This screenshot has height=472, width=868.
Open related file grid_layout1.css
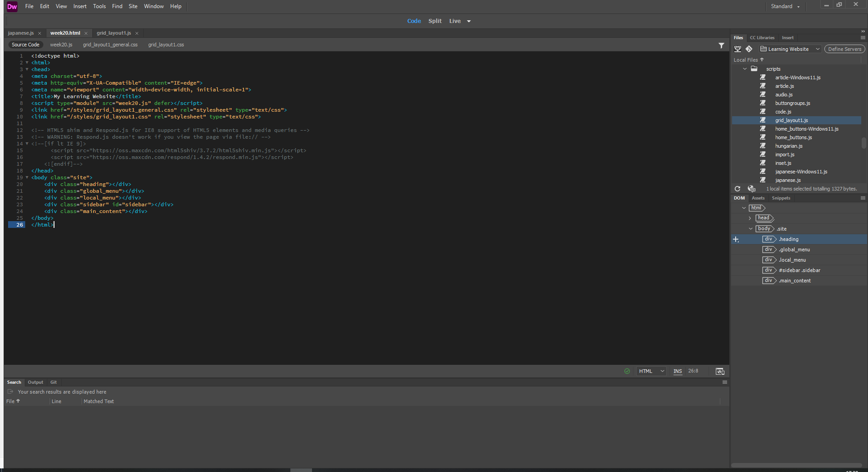tap(166, 45)
